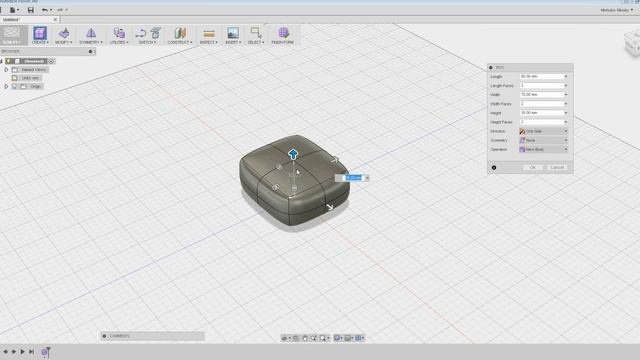Open the Sculpt workspace switcher
Screen dimensions: 640x360
point(13,35)
